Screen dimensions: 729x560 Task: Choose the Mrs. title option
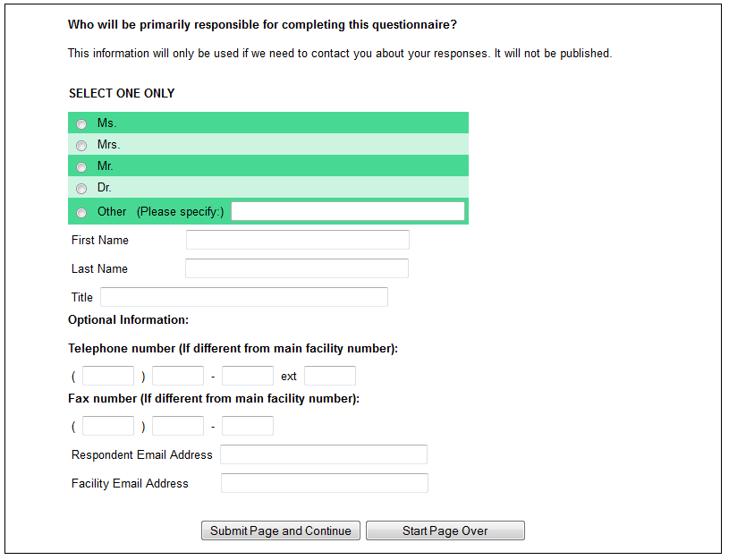(x=81, y=146)
